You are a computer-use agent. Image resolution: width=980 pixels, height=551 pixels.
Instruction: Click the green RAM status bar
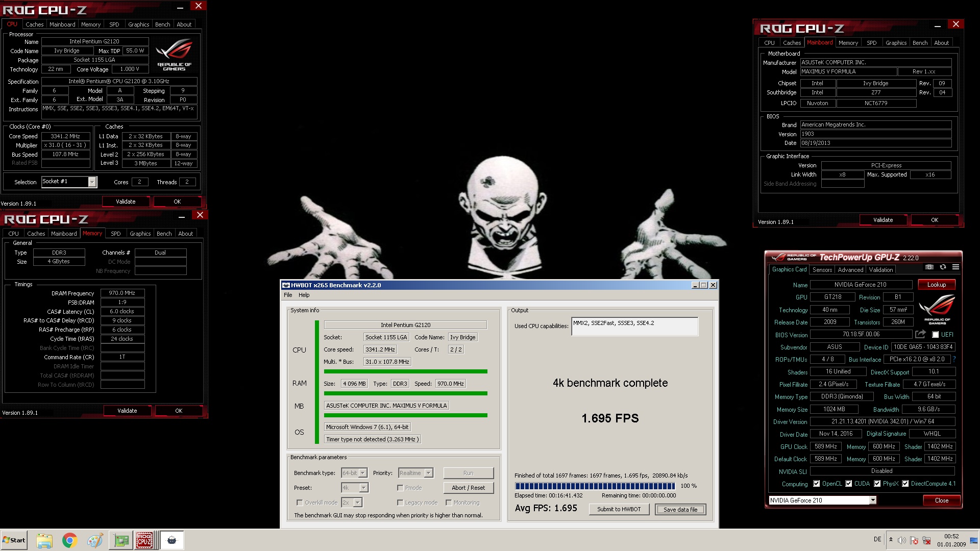click(x=406, y=393)
